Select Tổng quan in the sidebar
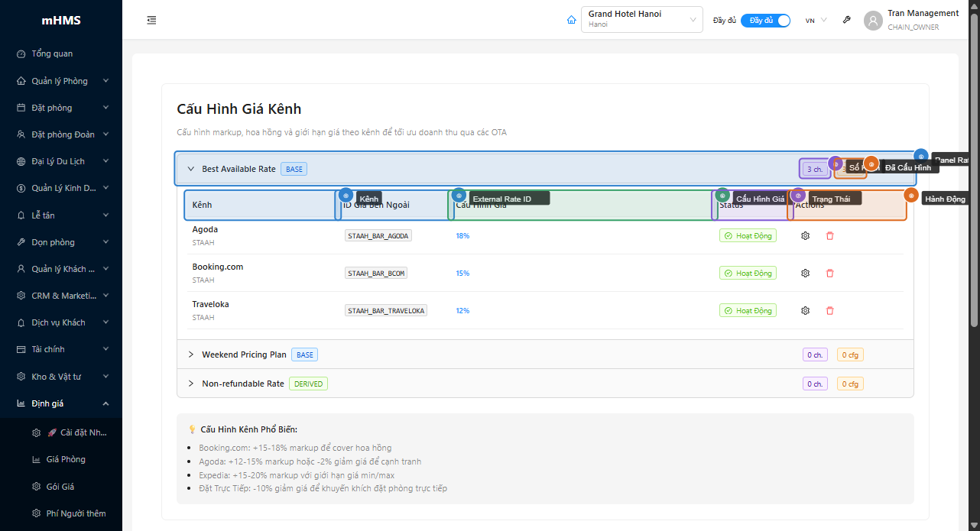980x531 pixels. point(52,54)
